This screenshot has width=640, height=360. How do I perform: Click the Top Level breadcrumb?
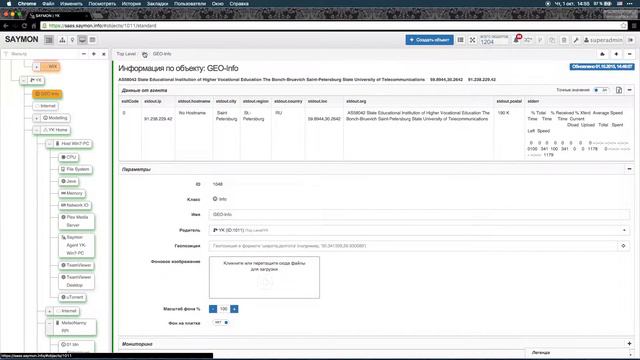[126, 54]
